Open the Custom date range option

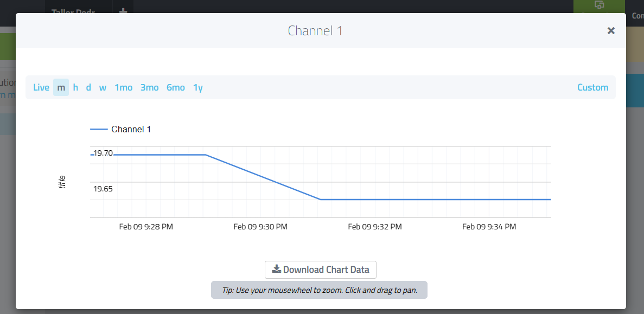tap(592, 87)
